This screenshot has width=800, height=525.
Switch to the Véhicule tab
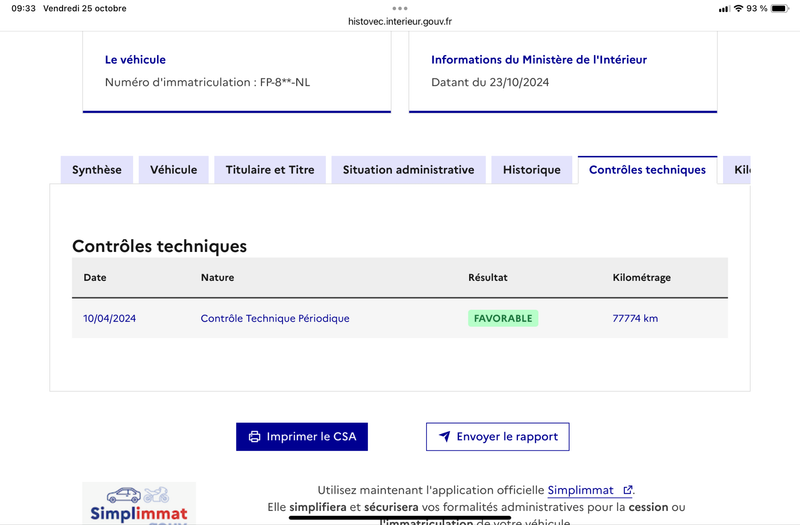pyautogui.click(x=173, y=170)
